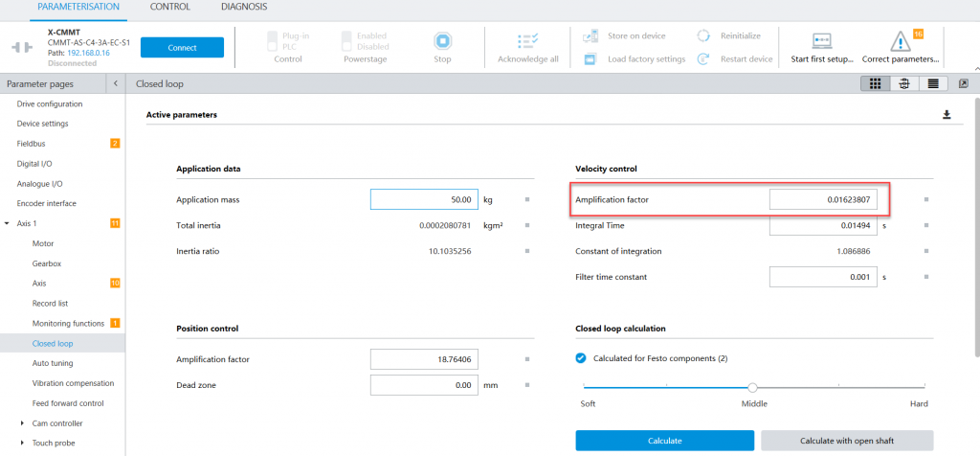The image size is (980, 456).
Task: Uncheck Calculated for Festo components
Action: pyautogui.click(x=581, y=358)
